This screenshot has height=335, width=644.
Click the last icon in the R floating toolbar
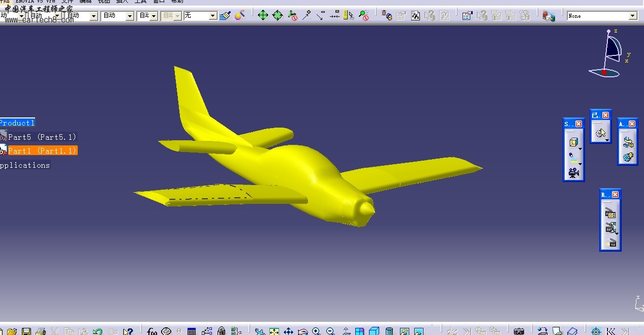point(610,243)
